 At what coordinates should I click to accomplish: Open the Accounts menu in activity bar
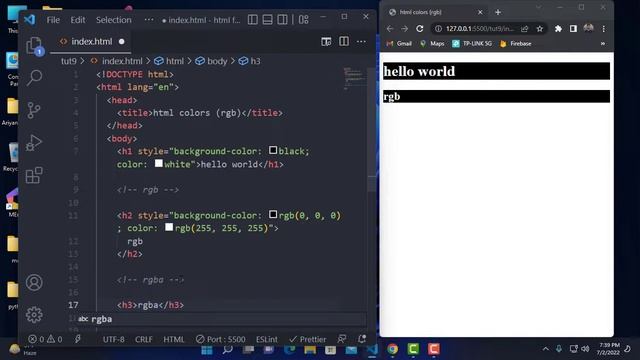tap(34, 282)
